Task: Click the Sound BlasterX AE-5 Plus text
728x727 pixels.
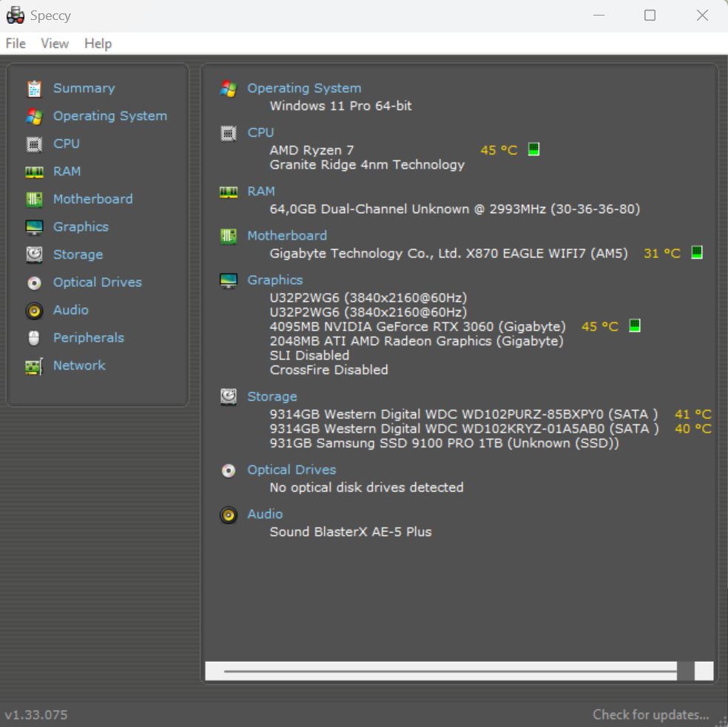Action: [x=351, y=532]
